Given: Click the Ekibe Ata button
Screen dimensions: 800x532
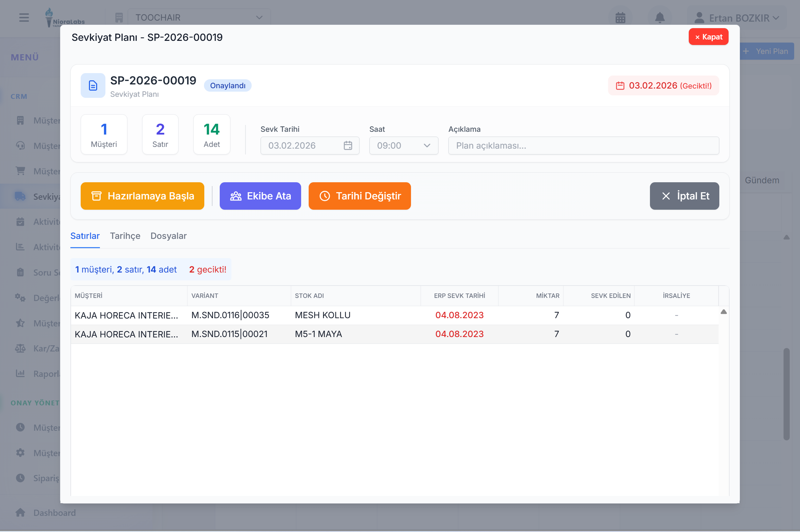Looking at the screenshot, I should tap(260, 196).
